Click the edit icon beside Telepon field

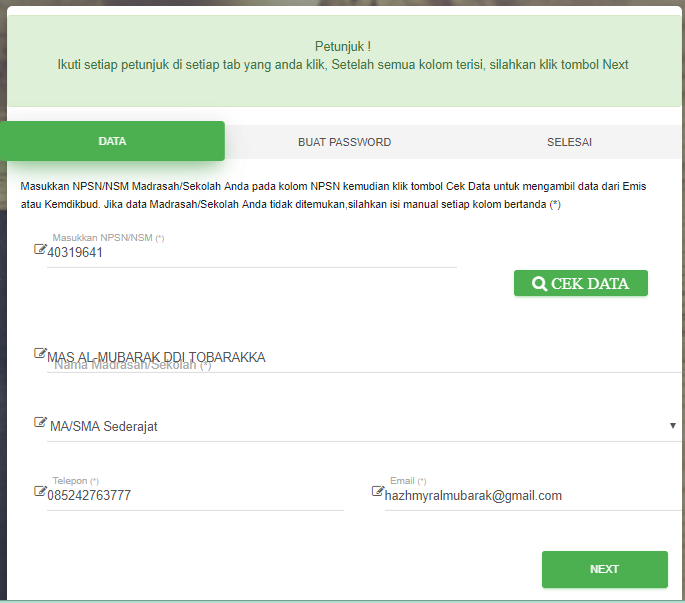click(x=40, y=491)
